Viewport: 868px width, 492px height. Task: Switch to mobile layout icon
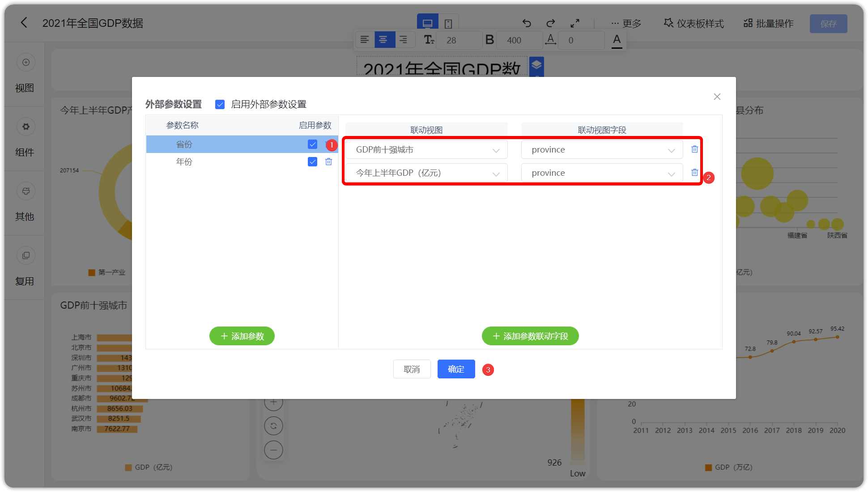(448, 23)
